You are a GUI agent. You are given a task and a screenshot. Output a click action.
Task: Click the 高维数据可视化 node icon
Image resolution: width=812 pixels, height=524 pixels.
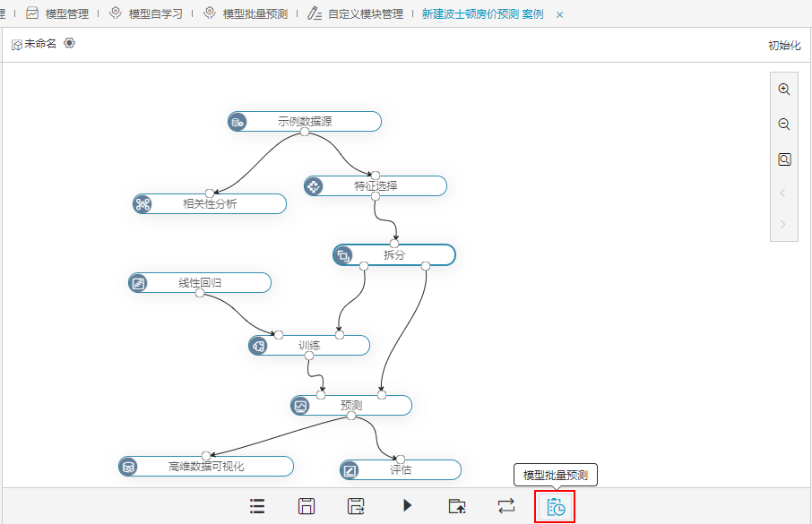pyautogui.click(x=128, y=467)
